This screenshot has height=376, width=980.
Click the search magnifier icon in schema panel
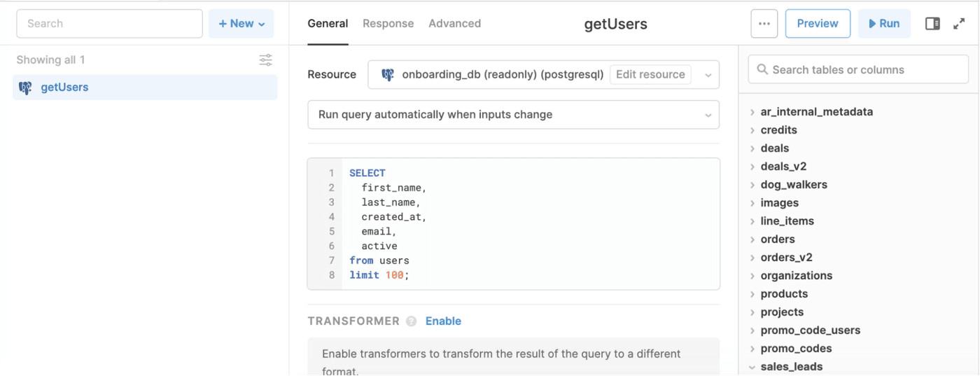762,70
